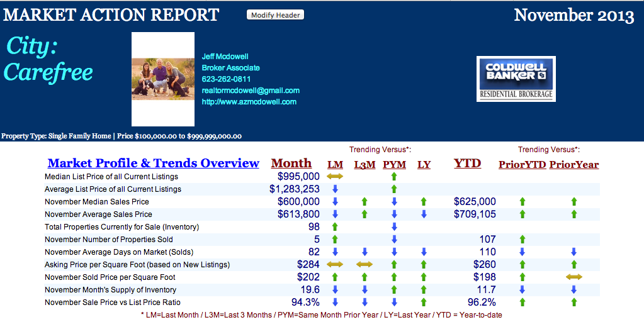Select the PYM column header
644x322 pixels.
(x=394, y=165)
